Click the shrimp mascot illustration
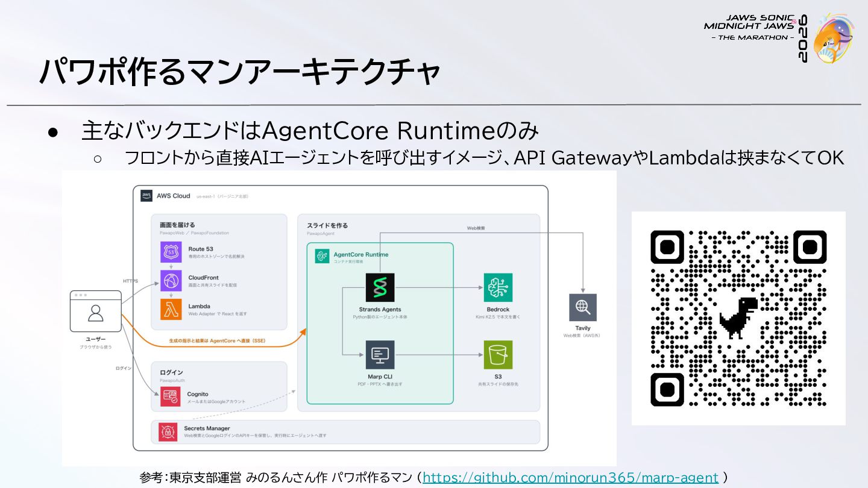868x488 pixels. (x=834, y=38)
